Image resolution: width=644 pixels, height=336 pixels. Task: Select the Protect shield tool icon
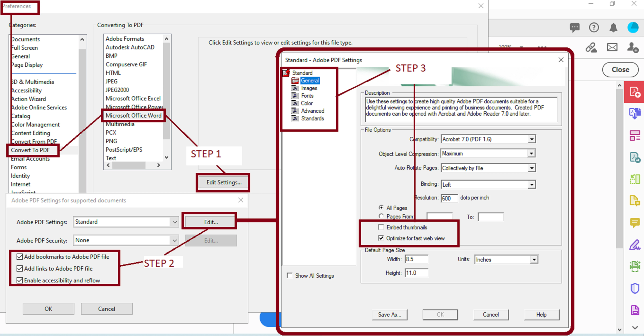click(x=635, y=288)
